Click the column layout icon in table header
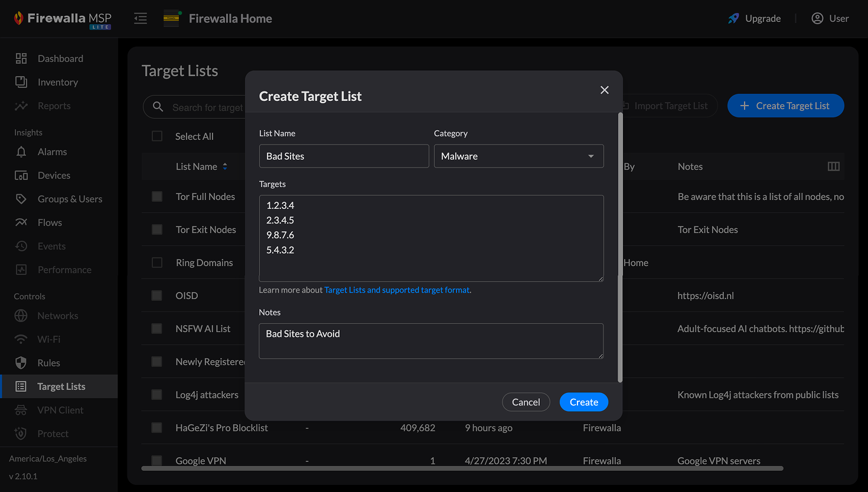This screenshot has height=492, width=868. (833, 166)
